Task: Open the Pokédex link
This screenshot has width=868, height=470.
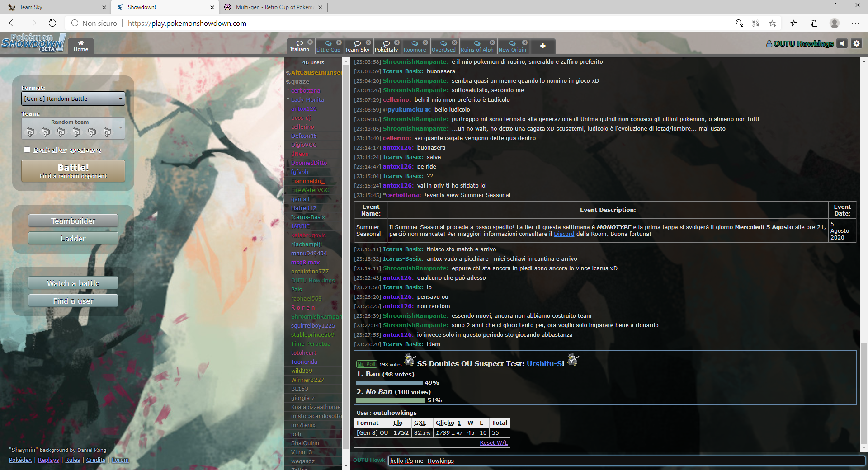Action: point(20,460)
